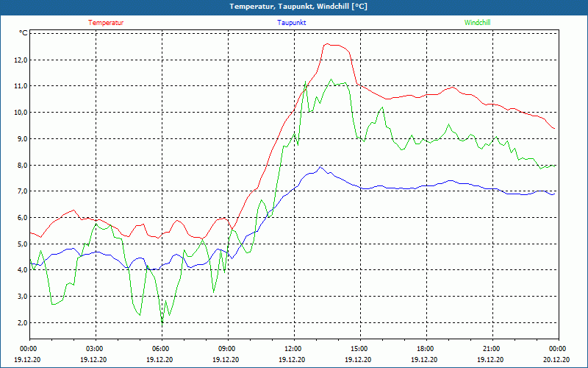Click the 6,0 y-axis value
This screenshot has height=368, width=588.
pos(22,217)
